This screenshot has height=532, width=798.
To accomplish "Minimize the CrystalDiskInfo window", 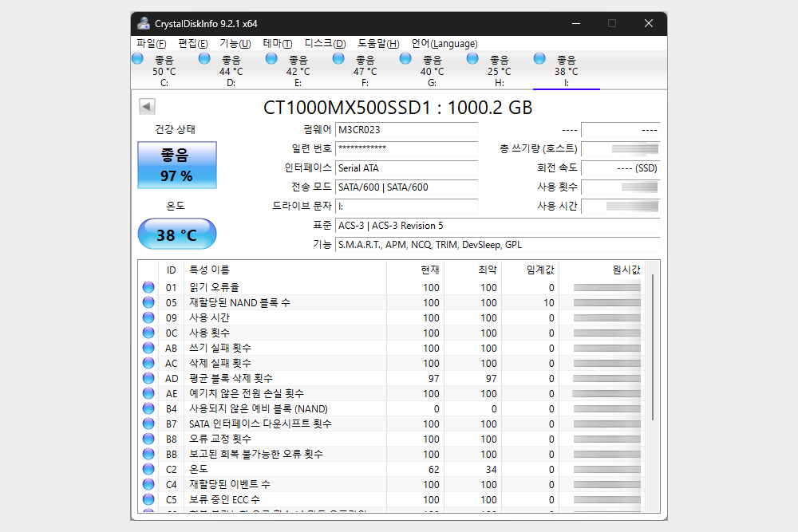I will tap(576, 23).
